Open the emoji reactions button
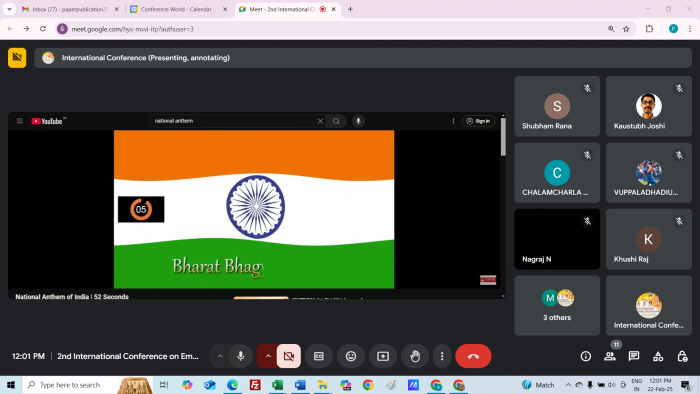This screenshot has width=700, height=394. point(351,356)
